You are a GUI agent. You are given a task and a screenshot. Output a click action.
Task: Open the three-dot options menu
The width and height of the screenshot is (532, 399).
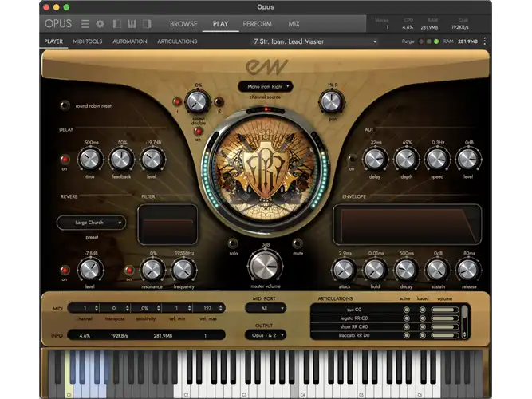[484, 41]
